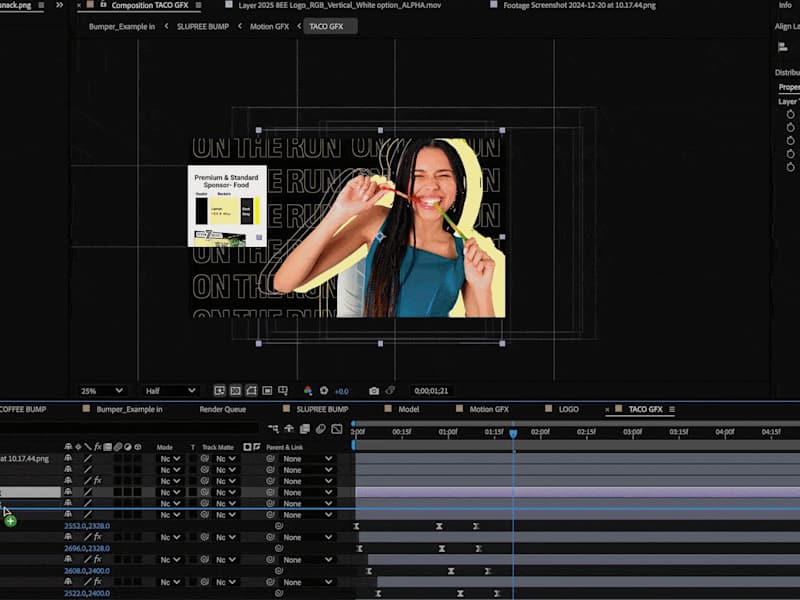Screen dimensions: 800x600
Task: Click the show channel RGB color icon
Action: point(308,391)
